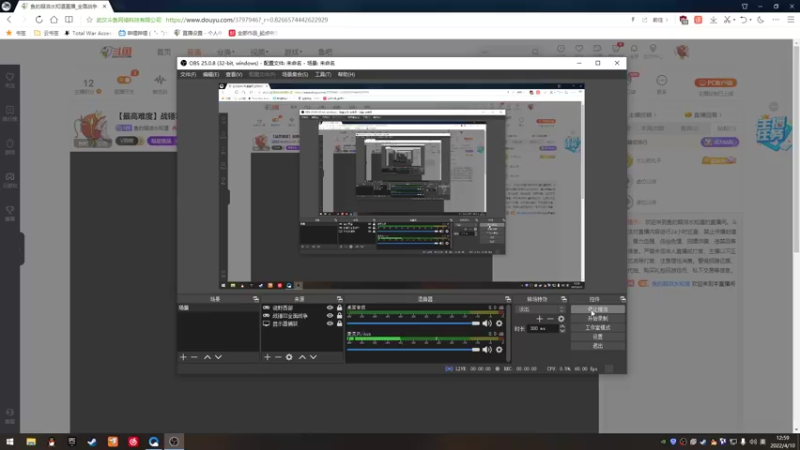Bookmark page with address bar star
Viewport: 800px width, 450px height.
[89, 20]
